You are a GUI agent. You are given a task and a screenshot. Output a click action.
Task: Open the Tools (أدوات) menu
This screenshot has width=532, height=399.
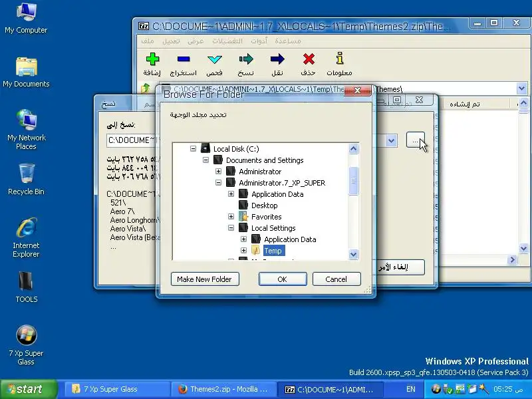259,41
